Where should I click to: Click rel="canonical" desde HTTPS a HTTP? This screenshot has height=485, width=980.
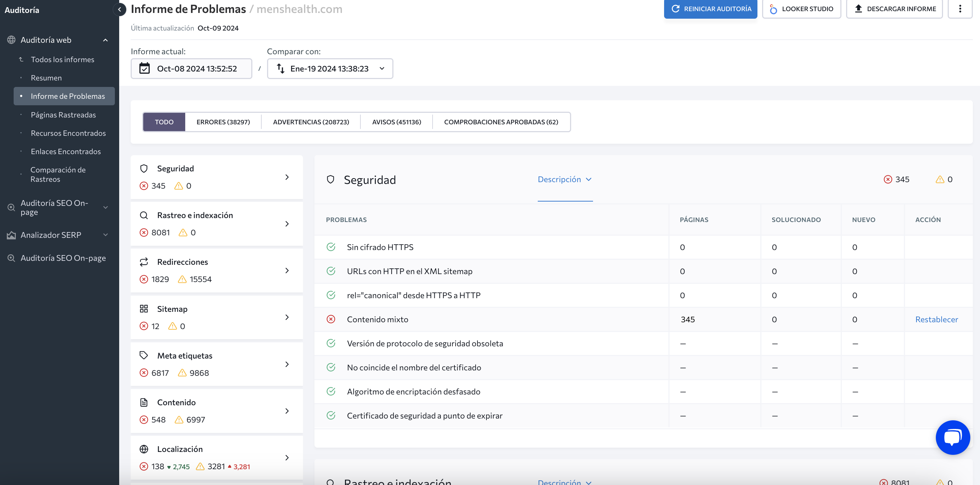coord(414,295)
